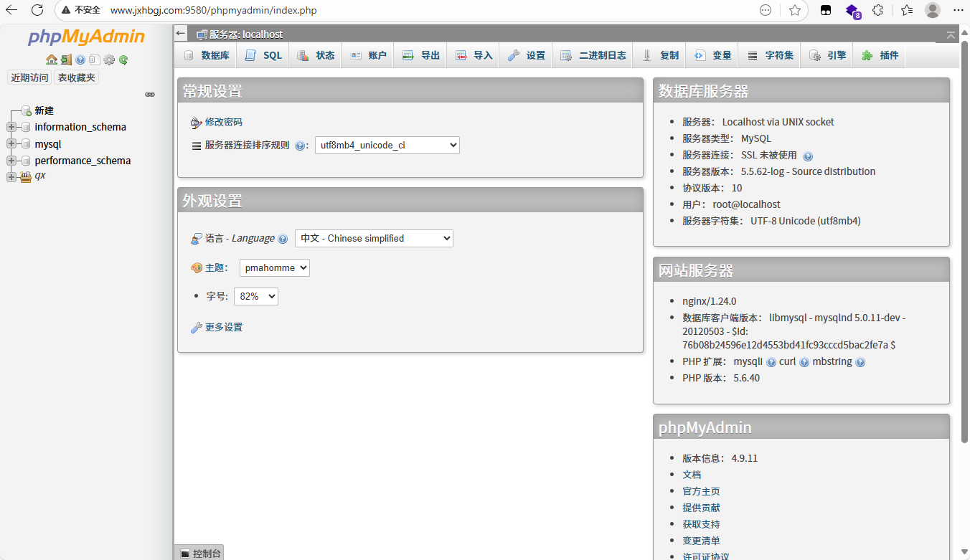
Task: Open the Tampermonkey extension icon
Action: (827, 10)
